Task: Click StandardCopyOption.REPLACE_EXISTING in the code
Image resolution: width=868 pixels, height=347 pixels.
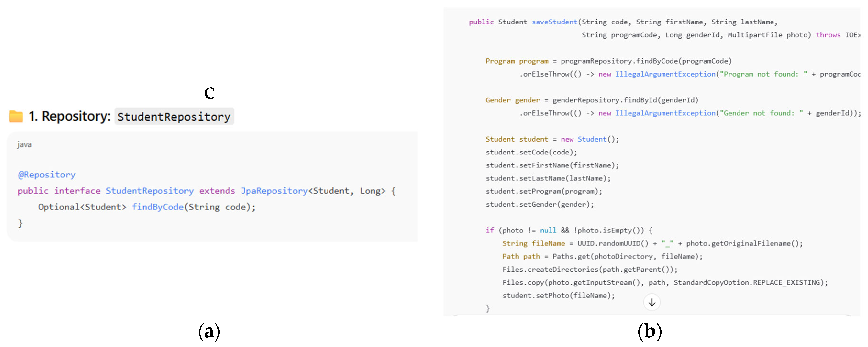Action: pos(746,282)
